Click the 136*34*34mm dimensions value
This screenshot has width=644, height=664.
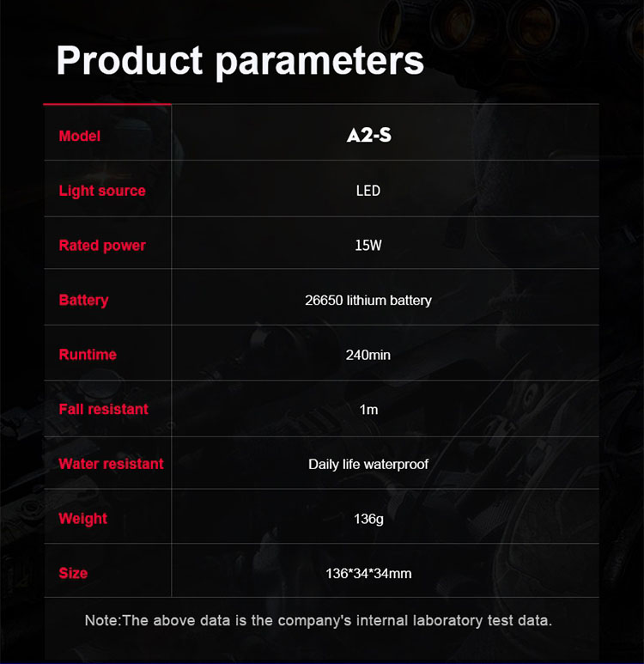[x=368, y=573]
